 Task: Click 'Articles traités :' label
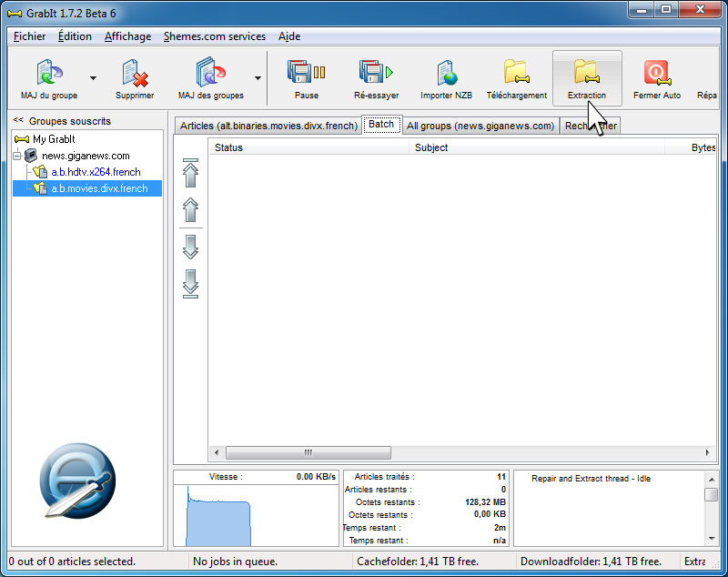click(x=384, y=477)
